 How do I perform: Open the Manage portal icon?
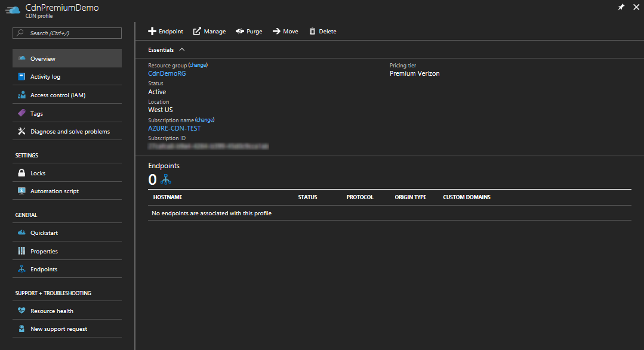[197, 31]
